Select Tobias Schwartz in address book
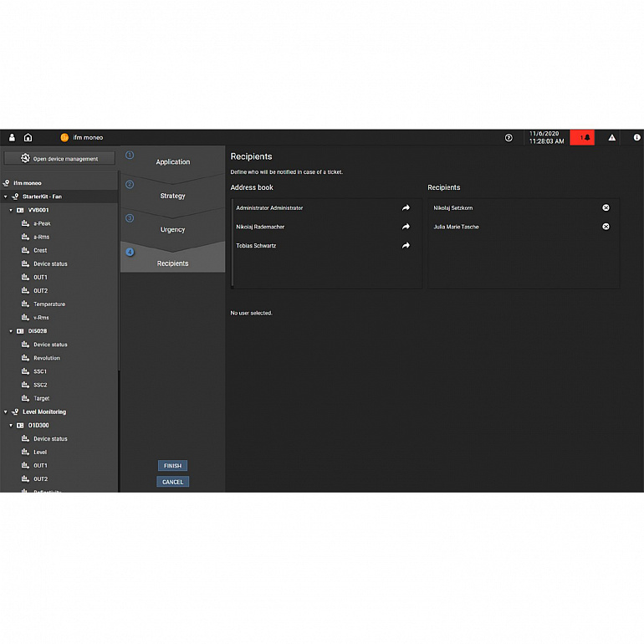644x644 pixels. coord(256,246)
